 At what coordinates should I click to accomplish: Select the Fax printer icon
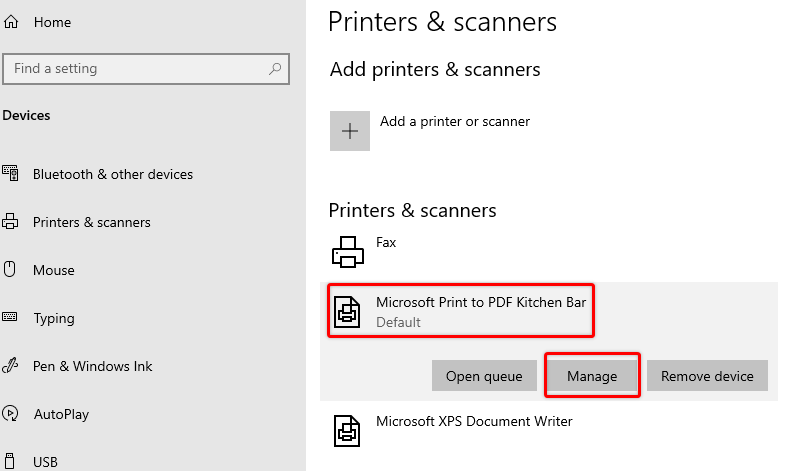(348, 252)
